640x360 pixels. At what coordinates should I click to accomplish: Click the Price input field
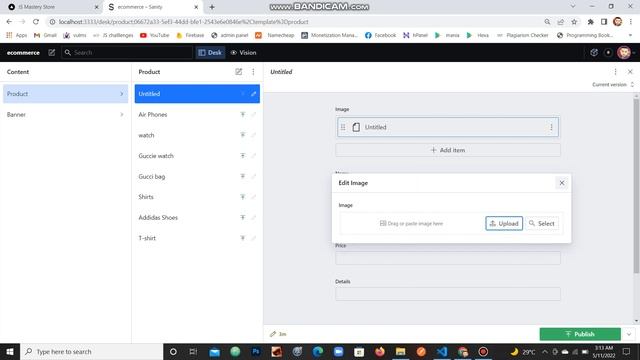(x=448, y=258)
